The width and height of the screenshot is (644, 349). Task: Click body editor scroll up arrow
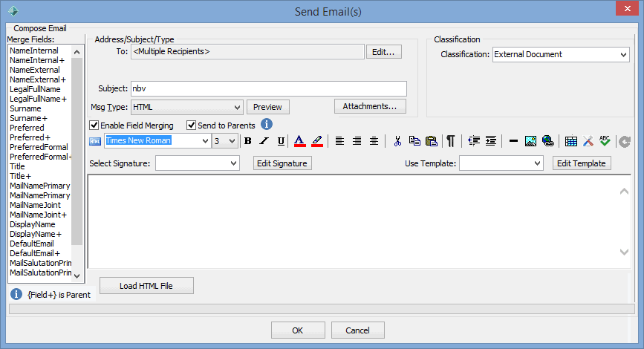coord(624,192)
